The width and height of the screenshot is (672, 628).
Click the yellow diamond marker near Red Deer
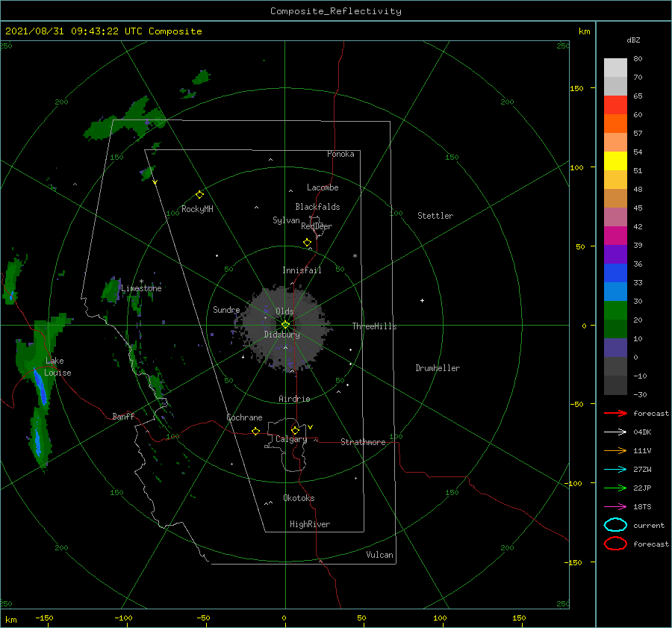point(308,243)
